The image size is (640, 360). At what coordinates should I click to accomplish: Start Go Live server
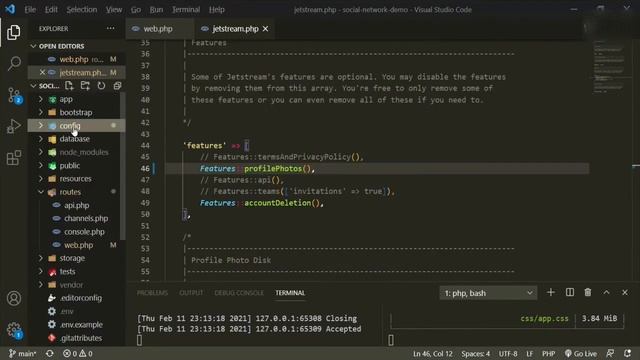(580, 353)
